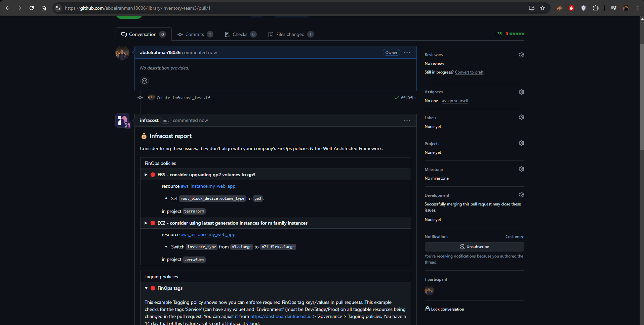
Task: Unsubscribe from pull request notifications
Action: point(474,247)
